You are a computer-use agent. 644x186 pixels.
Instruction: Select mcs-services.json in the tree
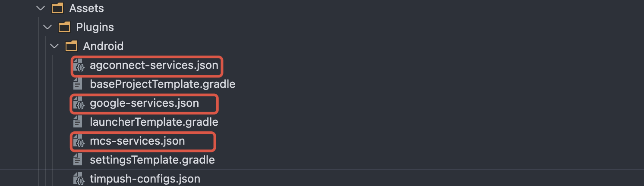[137, 141]
